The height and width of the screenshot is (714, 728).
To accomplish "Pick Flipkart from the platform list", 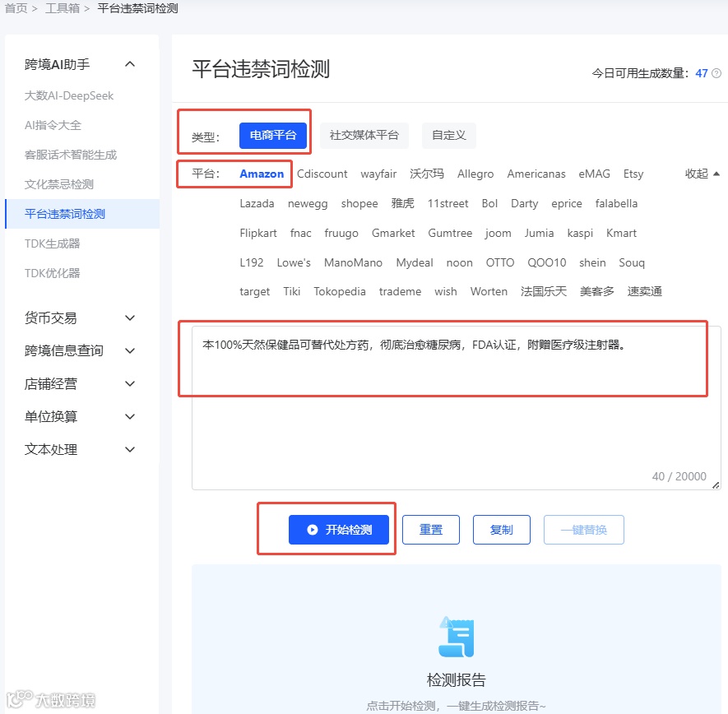I will (258, 233).
